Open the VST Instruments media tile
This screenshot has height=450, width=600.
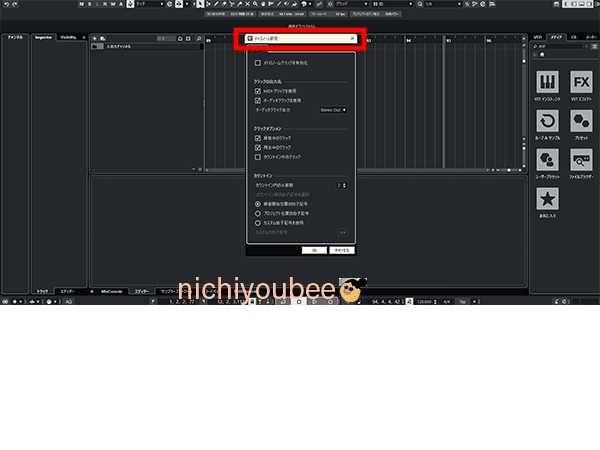547,82
